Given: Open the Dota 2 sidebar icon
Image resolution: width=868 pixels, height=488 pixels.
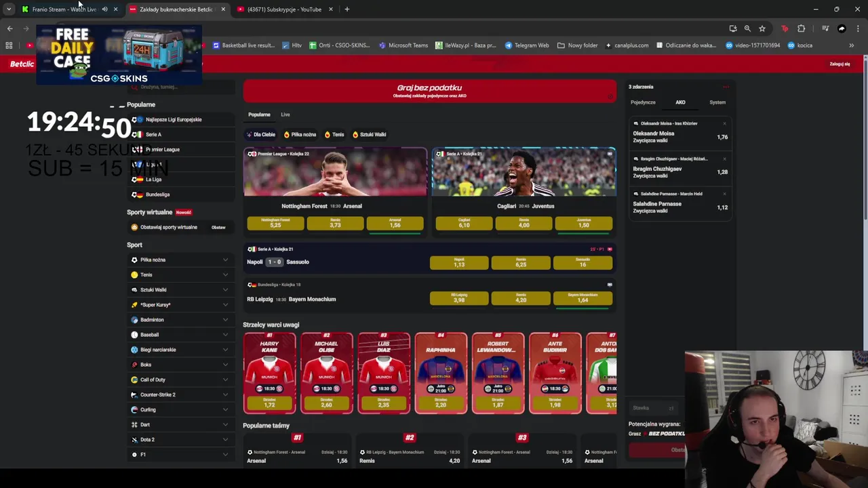Looking at the screenshot, I should click(x=134, y=439).
